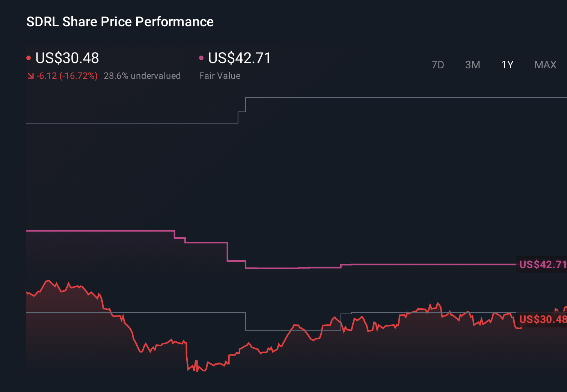Expand the 1Y range selector
Screen dimensions: 567x392
coord(507,65)
